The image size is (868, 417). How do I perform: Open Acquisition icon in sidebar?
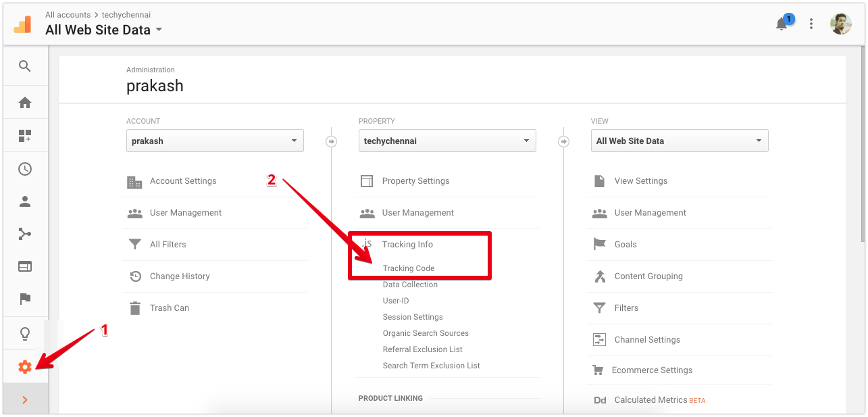25,234
